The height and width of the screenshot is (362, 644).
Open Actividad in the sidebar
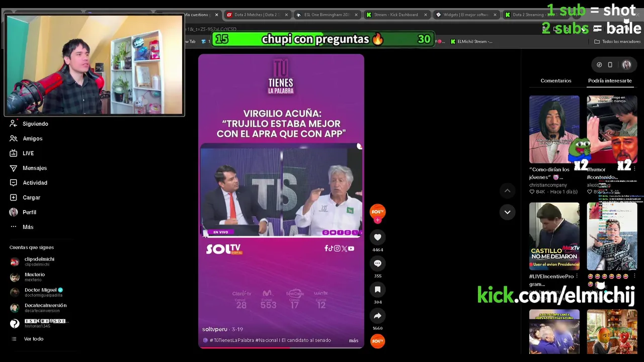(x=29, y=183)
